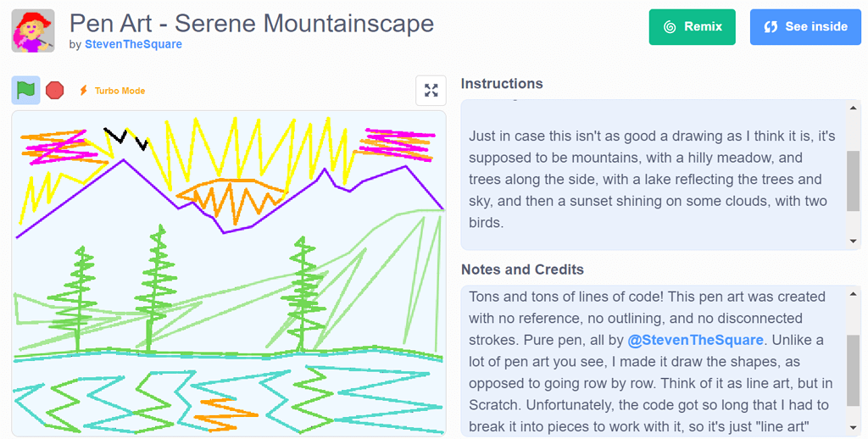The width and height of the screenshot is (868, 439).
Task: Click the red stop sign icon
Action: coord(55,90)
